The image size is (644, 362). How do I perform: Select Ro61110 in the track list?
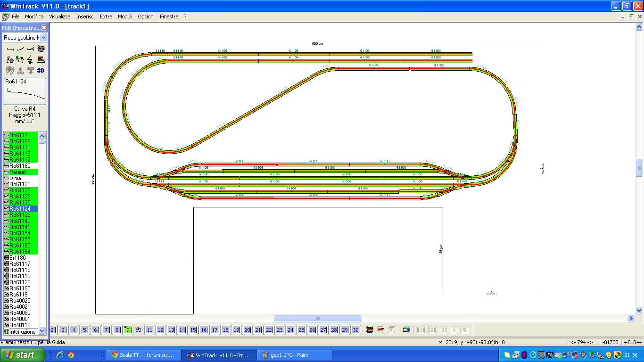[x=21, y=135]
